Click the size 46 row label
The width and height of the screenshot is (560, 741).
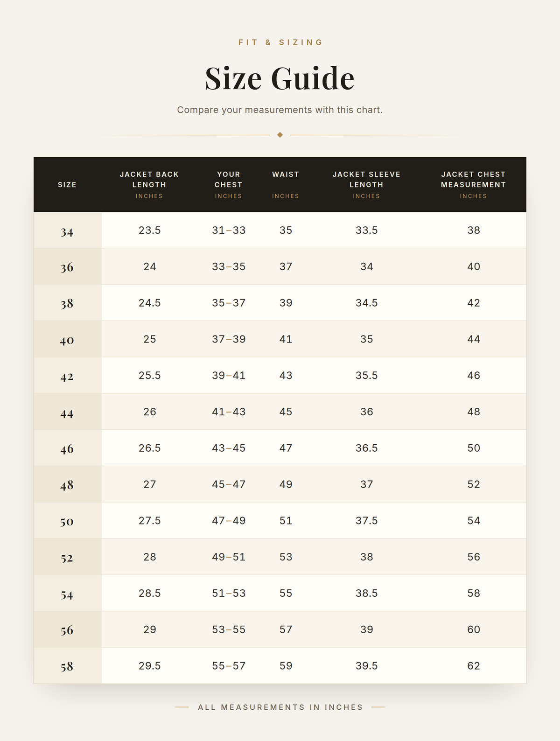tap(67, 448)
